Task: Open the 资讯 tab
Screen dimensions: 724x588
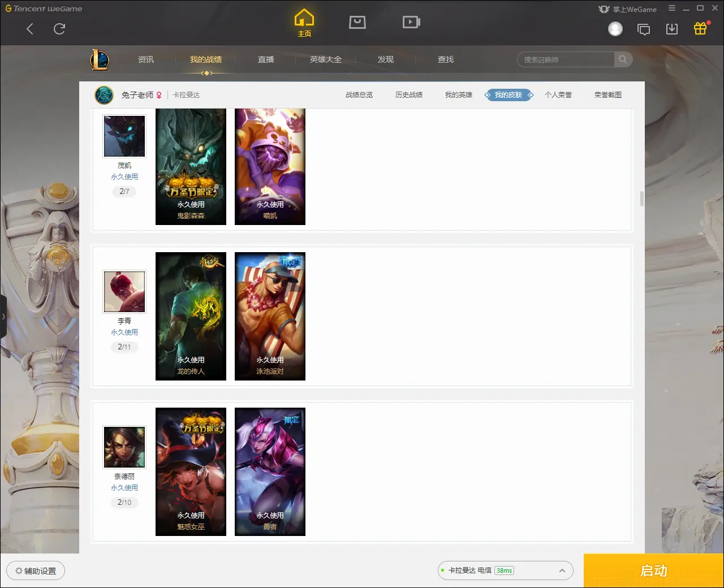Action: pyautogui.click(x=146, y=59)
